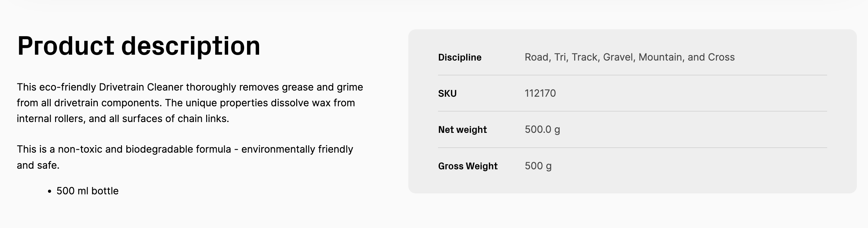868x228 pixels.
Task: Click the word "Gravel" in Discipline value
Action: pyautogui.click(x=618, y=57)
